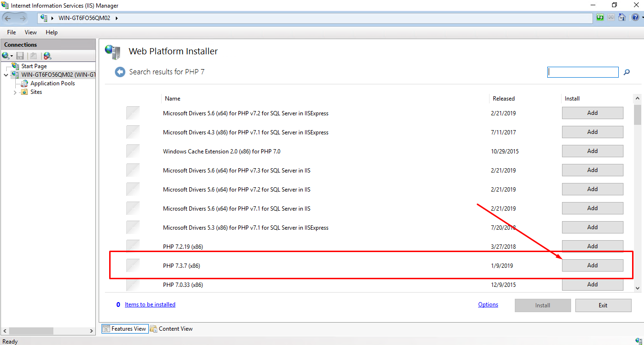The height and width of the screenshot is (345, 644).
Task: Switch to Content View tab
Action: [171, 329]
